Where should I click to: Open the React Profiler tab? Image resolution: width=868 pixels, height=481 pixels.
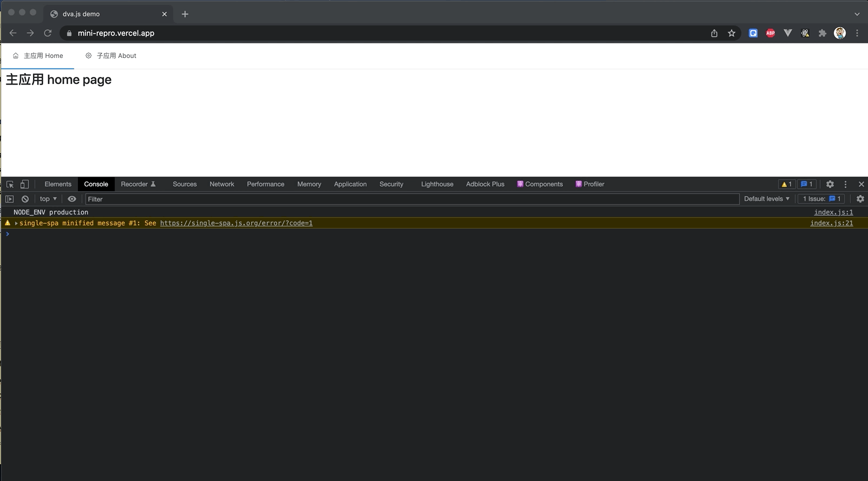click(x=590, y=184)
